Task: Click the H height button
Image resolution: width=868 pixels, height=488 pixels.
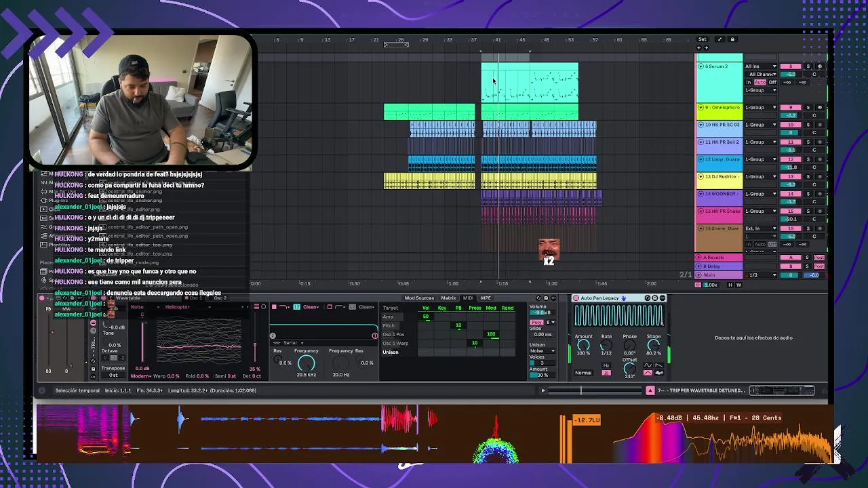Action: 730,285
